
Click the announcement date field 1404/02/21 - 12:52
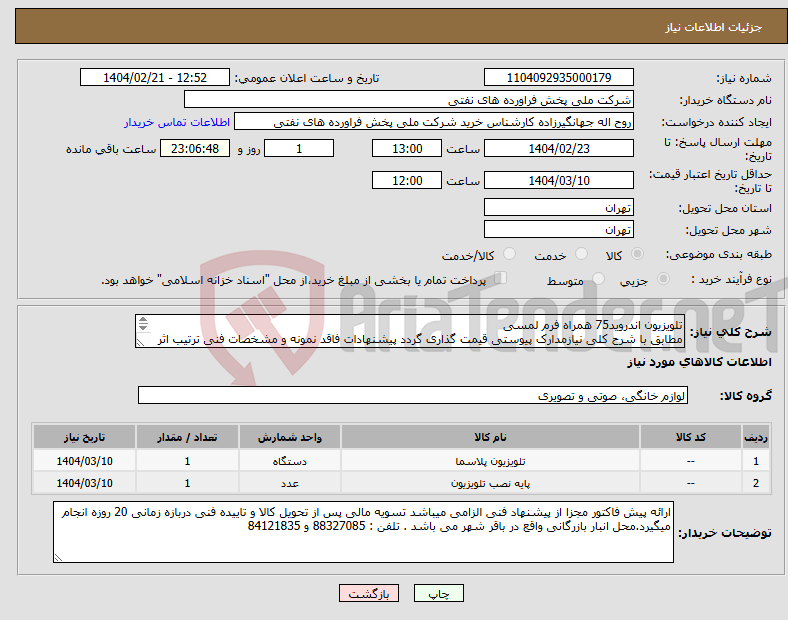pos(155,77)
